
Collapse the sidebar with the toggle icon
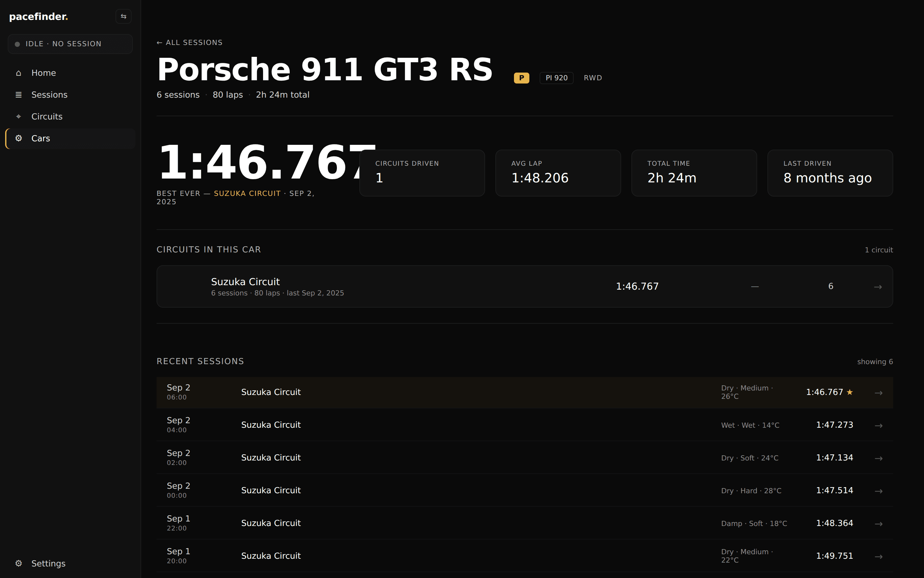pos(123,16)
